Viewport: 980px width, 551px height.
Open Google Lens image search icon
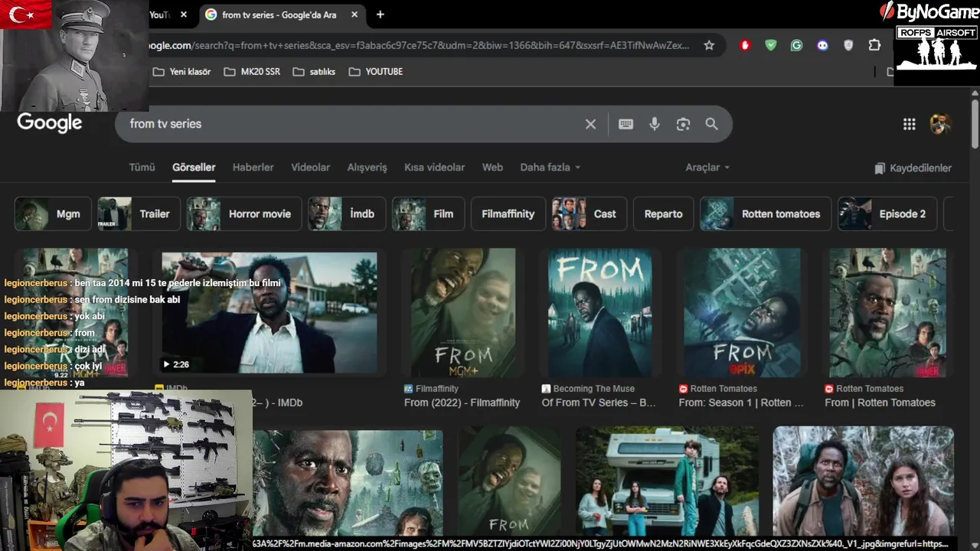tap(683, 124)
